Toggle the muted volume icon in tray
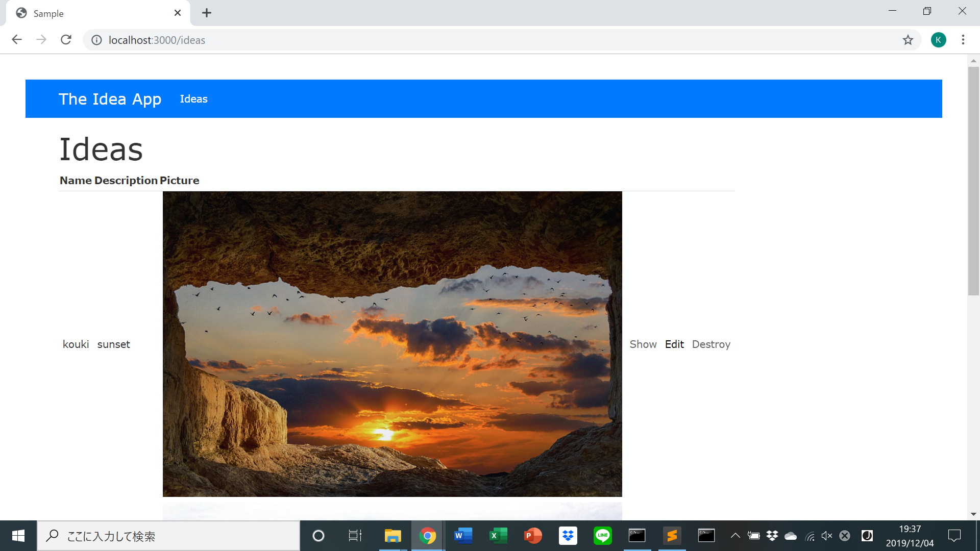 [827, 536]
